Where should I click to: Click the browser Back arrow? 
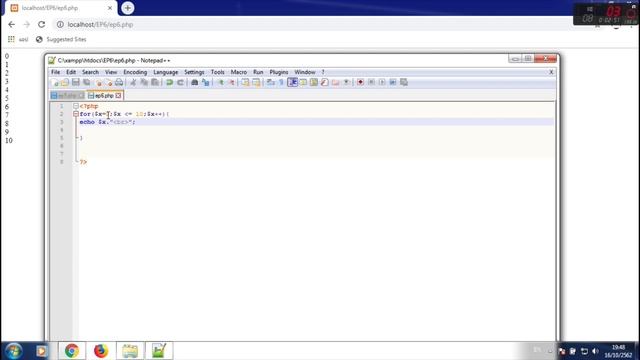pos(11,24)
